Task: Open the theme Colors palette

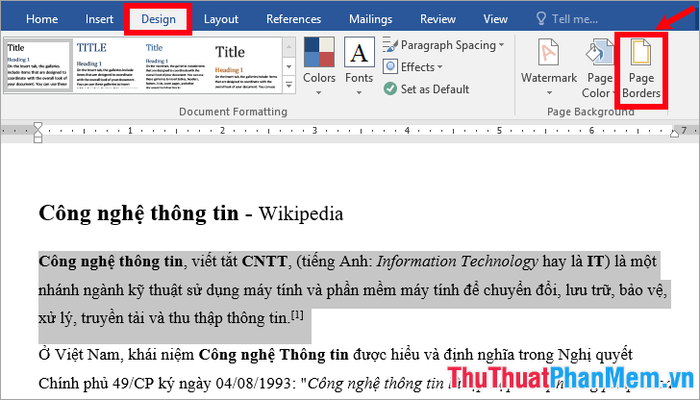Action: click(x=319, y=63)
